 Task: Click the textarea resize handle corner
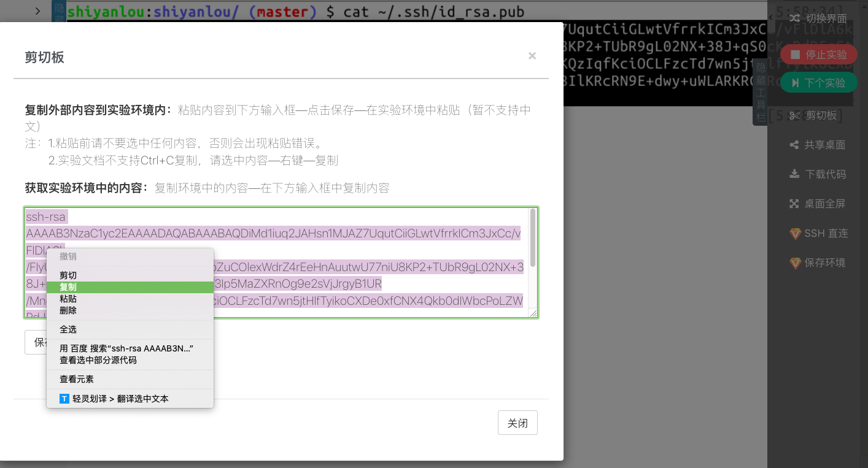click(x=533, y=313)
